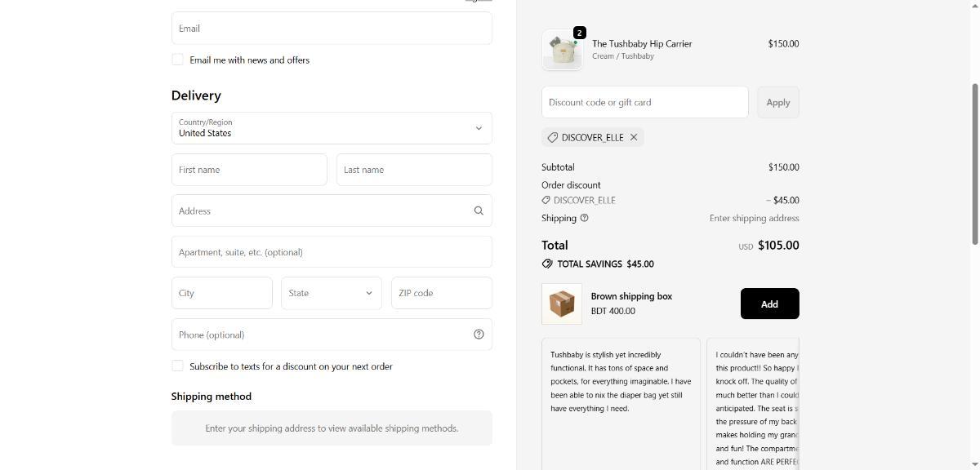Screen dimensions: 980x470
Task: Add the Brown shipping box
Action: [769, 304]
